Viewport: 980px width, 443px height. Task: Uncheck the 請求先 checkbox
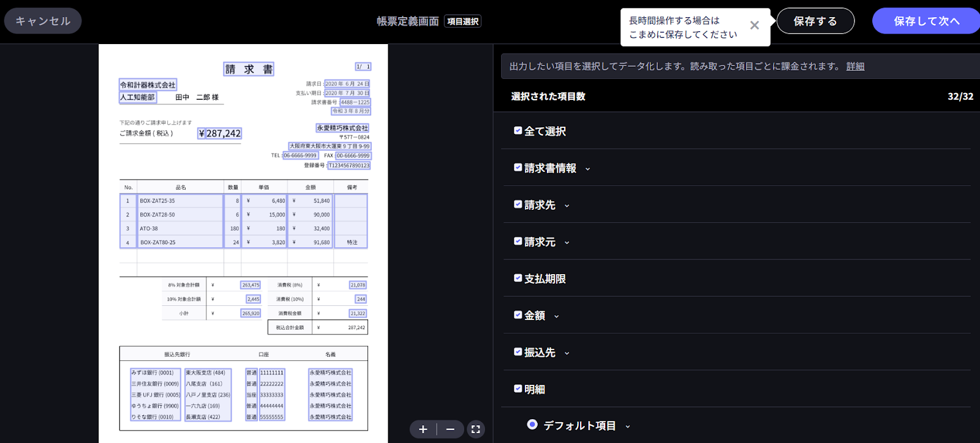click(x=518, y=204)
